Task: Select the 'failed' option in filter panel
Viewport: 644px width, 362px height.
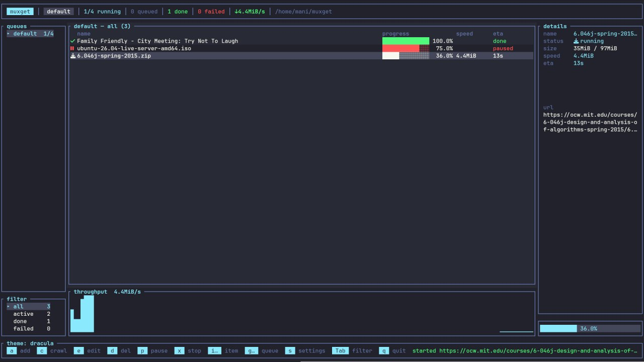Action: coord(29,329)
